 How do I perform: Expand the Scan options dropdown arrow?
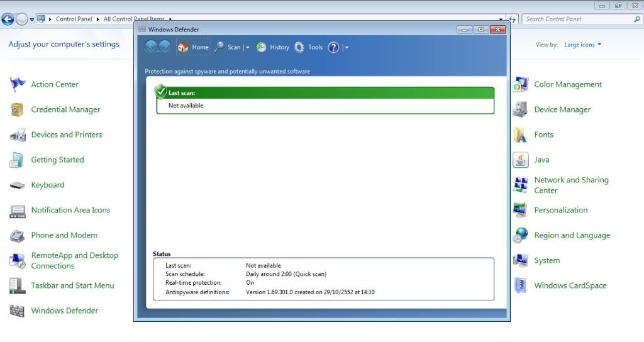[x=248, y=48]
